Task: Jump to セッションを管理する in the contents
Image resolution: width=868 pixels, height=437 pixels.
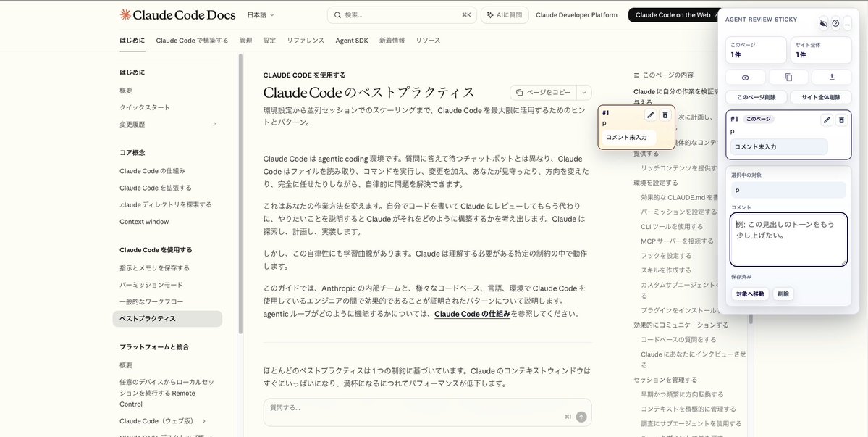Action: tap(665, 380)
